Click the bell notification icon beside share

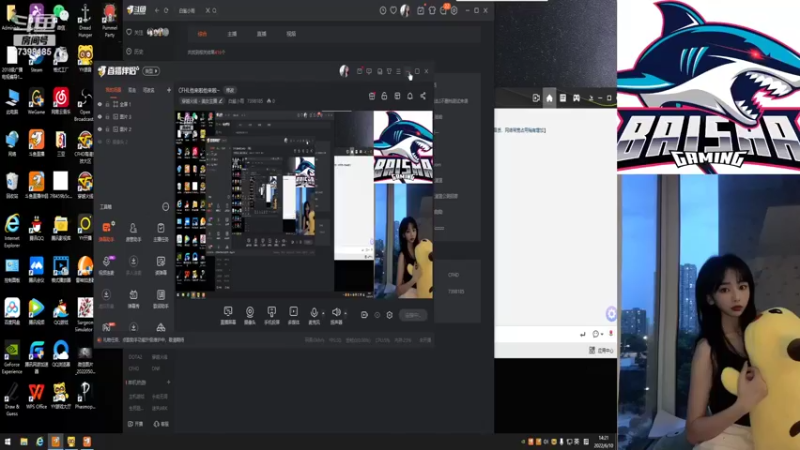[x=410, y=96]
